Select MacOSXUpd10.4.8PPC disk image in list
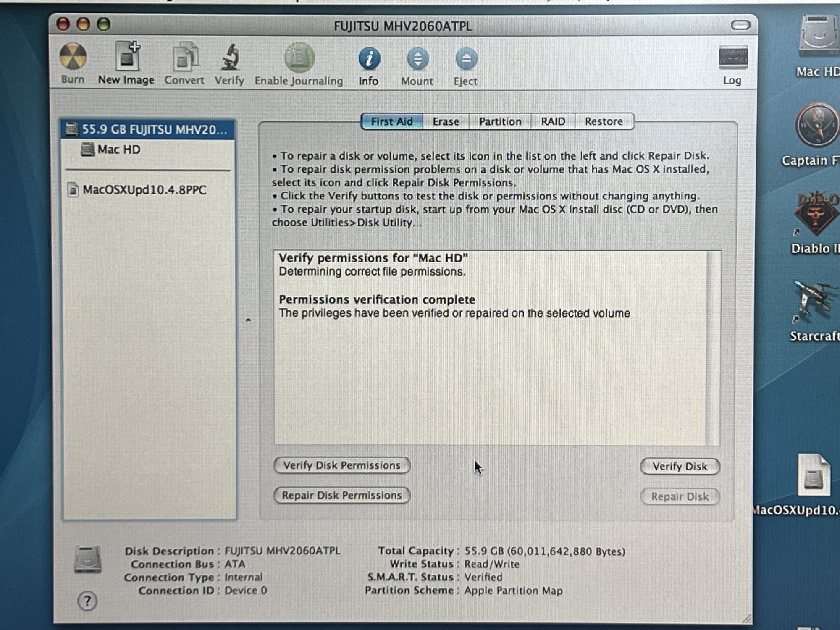840x630 pixels. pyautogui.click(x=144, y=190)
